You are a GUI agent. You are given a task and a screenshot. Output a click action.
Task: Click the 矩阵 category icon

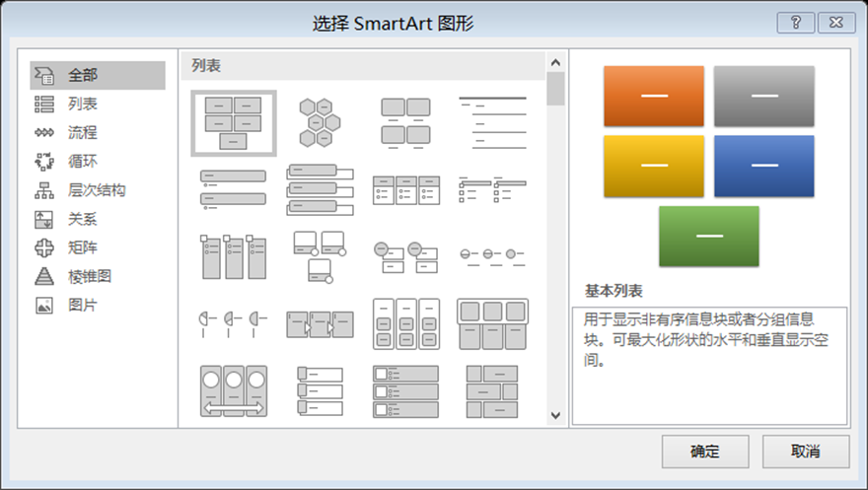[x=44, y=247]
